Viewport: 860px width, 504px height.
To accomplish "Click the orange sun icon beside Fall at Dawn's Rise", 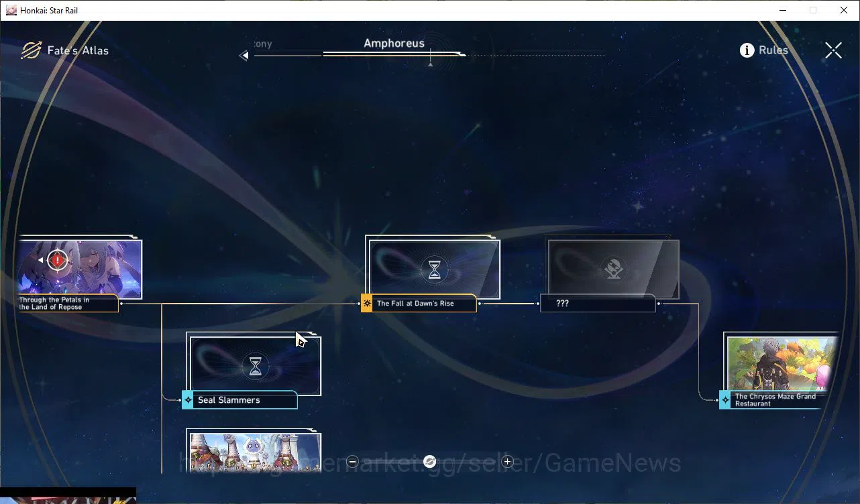I will [x=367, y=304].
